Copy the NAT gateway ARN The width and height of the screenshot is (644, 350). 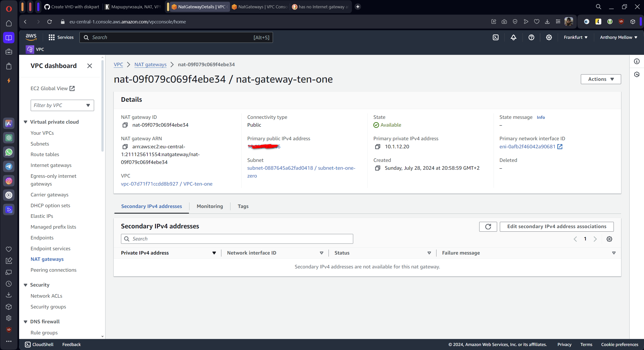[125, 147]
